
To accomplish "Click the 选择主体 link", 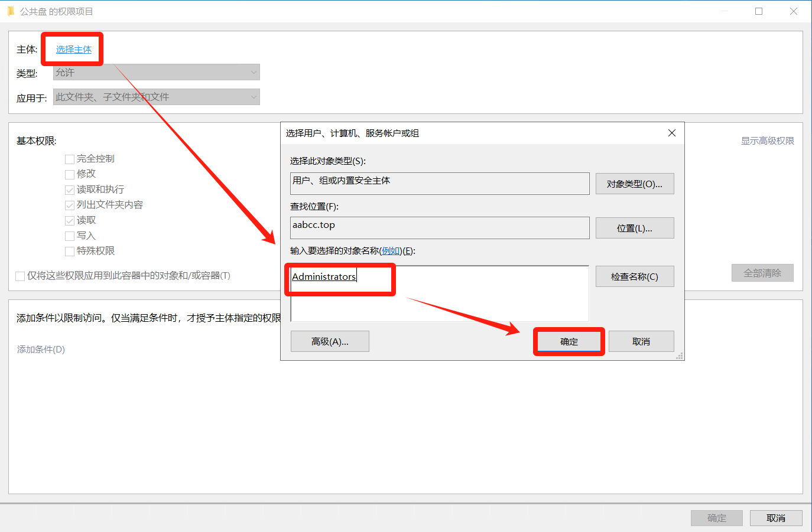I will (x=74, y=50).
